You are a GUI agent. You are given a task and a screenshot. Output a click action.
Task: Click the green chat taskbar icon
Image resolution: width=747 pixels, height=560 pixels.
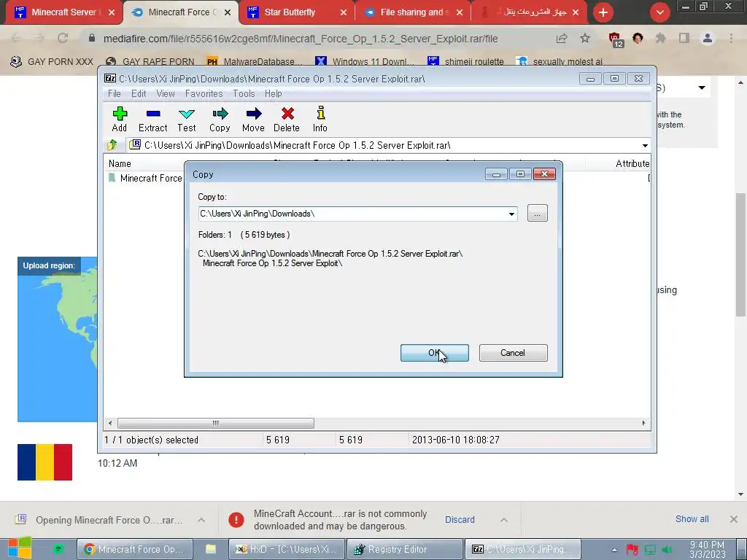point(58,549)
